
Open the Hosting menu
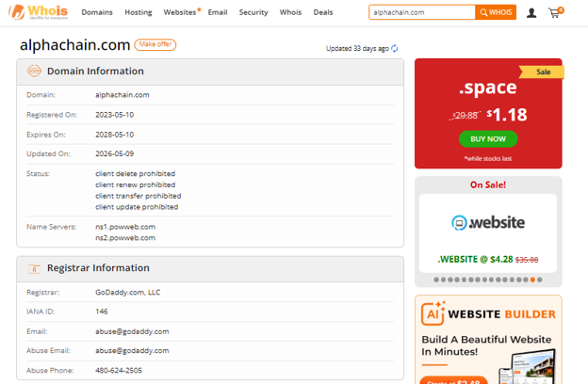[x=139, y=12]
